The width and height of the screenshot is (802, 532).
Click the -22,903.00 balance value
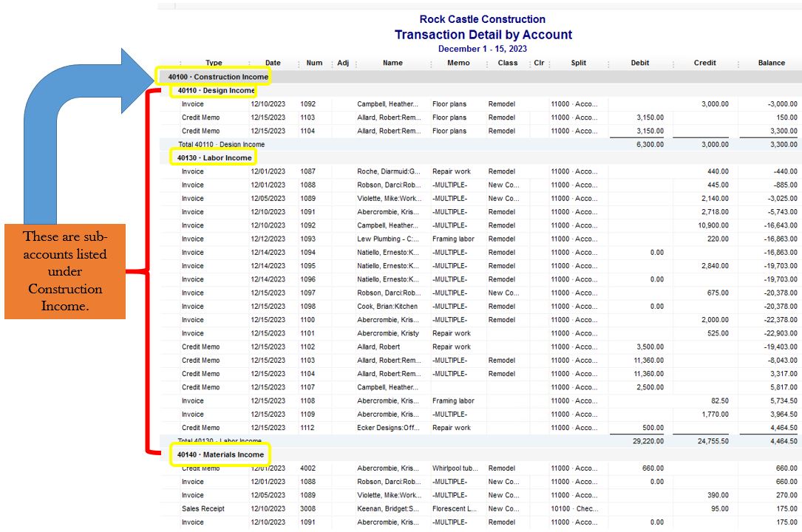(x=781, y=333)
